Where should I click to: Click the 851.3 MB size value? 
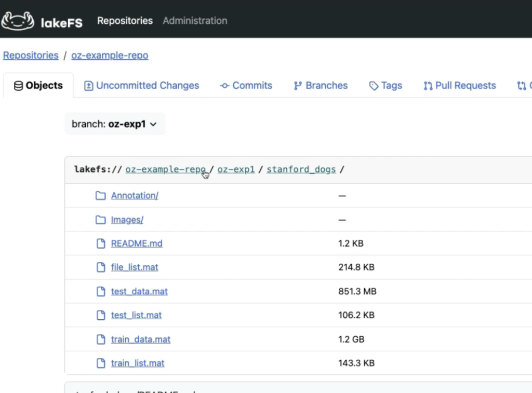pyautogui.click(x=357, y=292)
